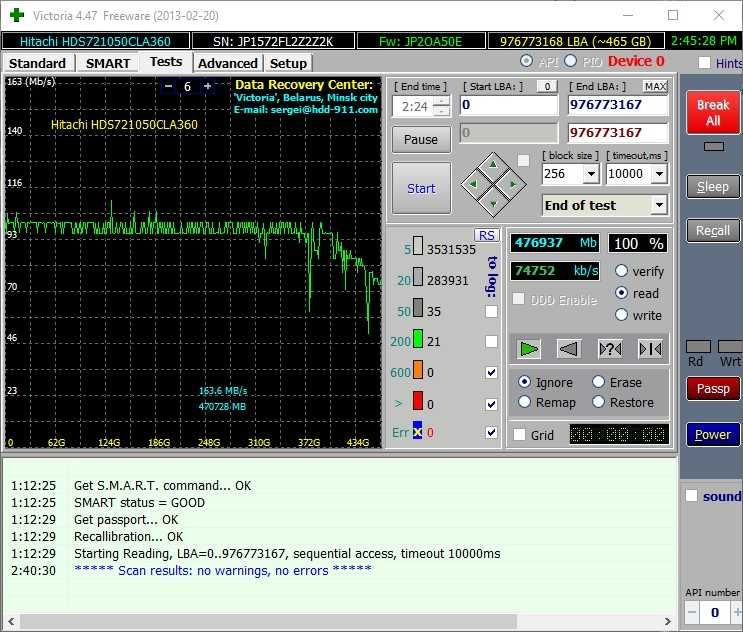The image size is (743, 632).
Task: Open the End of test dropdown
Action: pyautogui.click(x=660, y=205)
